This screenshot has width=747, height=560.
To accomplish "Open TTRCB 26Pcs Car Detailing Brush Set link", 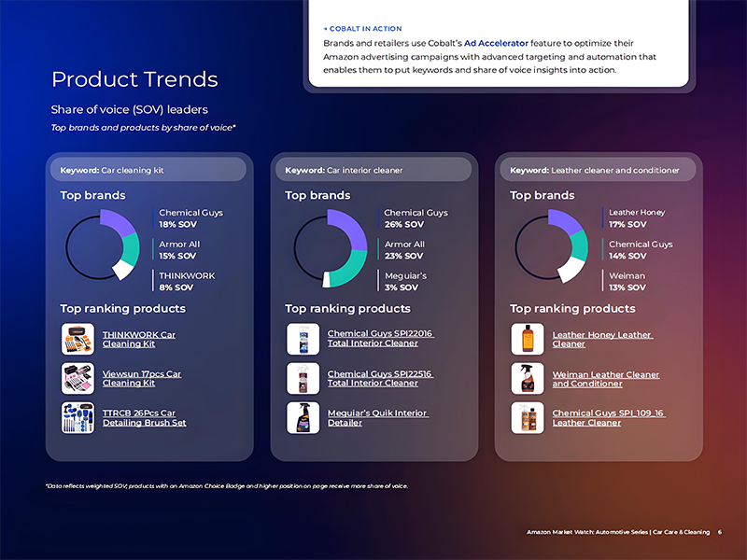I will (x=145, y=417).
